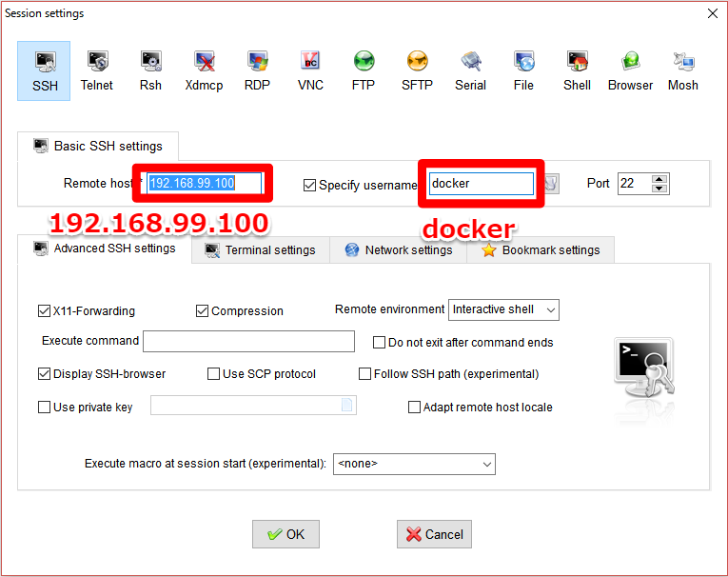Screen dimensions: 728x577
Task: Enable Use SCP protocol checkbox
Action: point(213,374)
